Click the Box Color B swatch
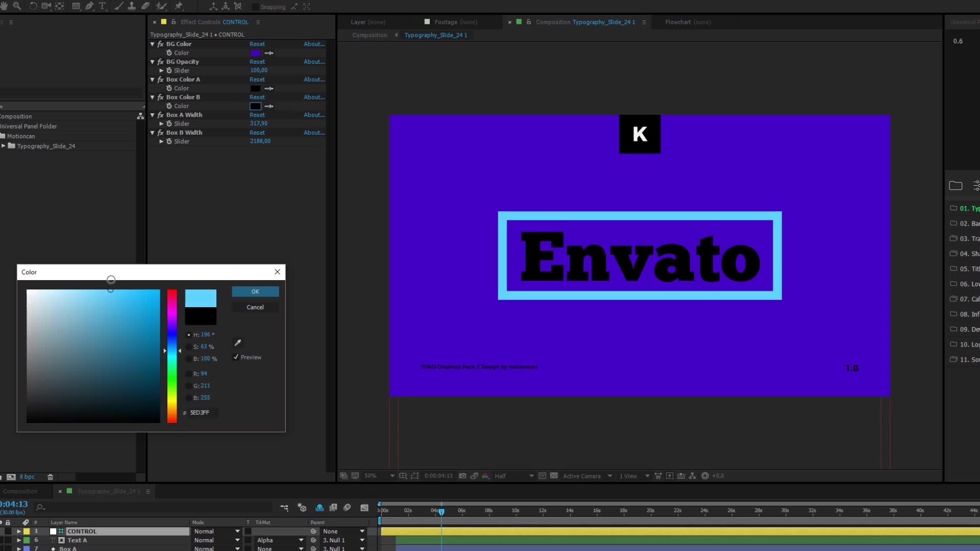Screen dimensions: 980x551 click(x=255, y=106)
